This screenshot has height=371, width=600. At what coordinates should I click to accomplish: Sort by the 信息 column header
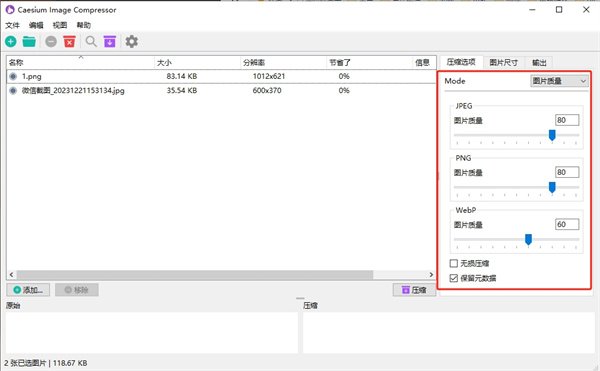(424, 62)
